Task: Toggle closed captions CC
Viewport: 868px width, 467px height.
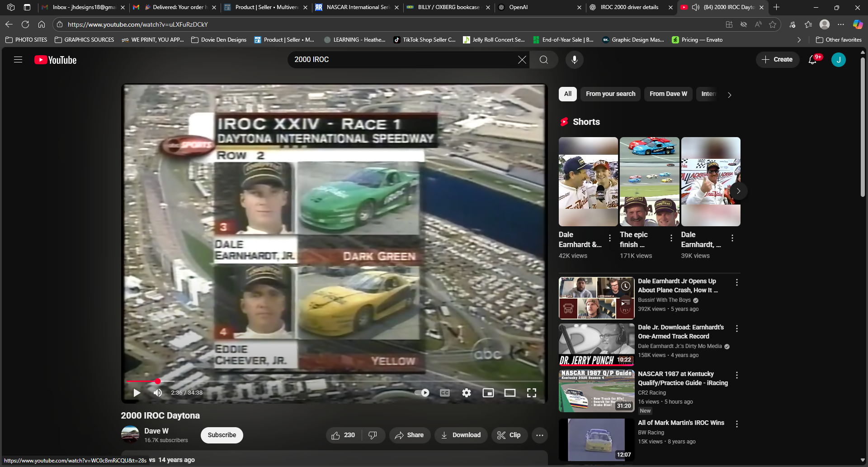Action: pyautogui.click(x=445, y=393)
